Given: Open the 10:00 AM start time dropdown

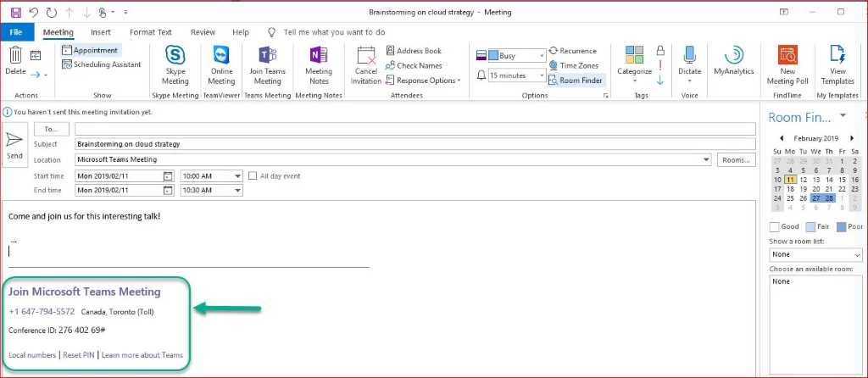Looking at the screenshot, I should pos(237,176).
